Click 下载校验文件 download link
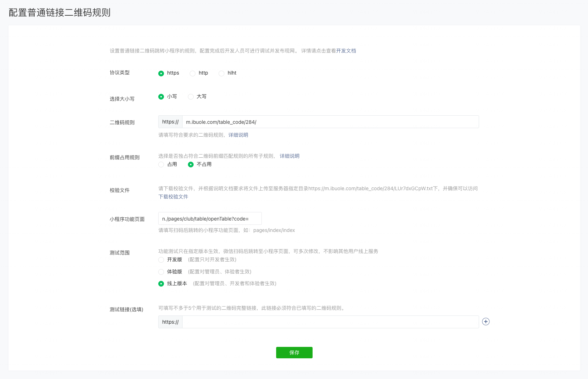The width and height of the screenshot is (588, 379). click(173, 197)
